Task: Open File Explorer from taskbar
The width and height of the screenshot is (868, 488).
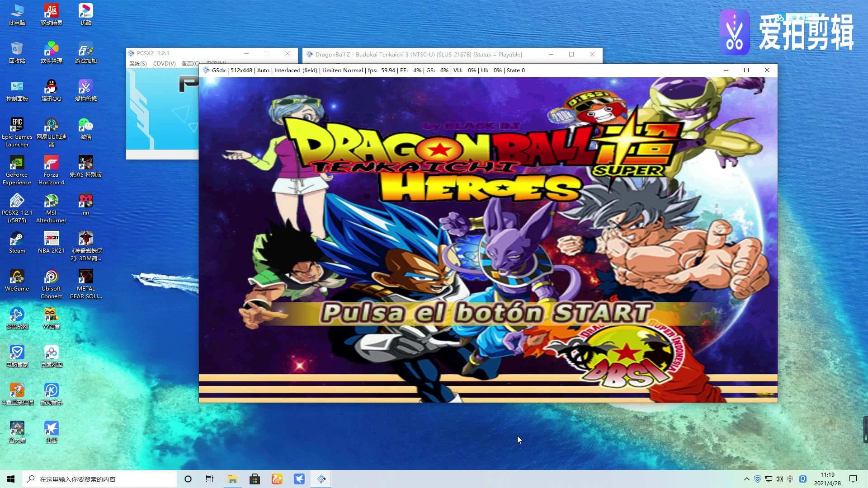Action: pyautogui.click(x=232, y=479)
